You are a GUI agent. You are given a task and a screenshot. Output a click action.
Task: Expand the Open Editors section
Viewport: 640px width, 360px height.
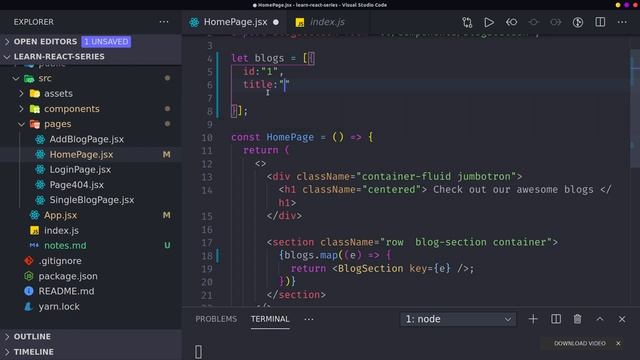click(x=91, y=42)
